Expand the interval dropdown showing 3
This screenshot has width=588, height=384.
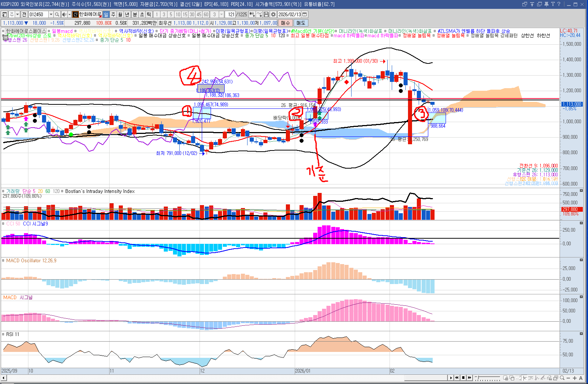221,14
